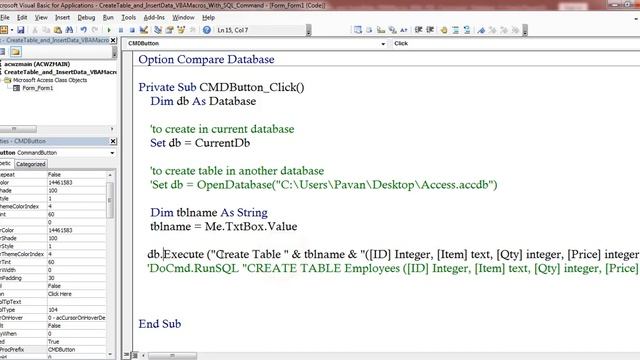
Task: Click the 'Set db = CurrentDb' code line
Action: coord(200,143)
